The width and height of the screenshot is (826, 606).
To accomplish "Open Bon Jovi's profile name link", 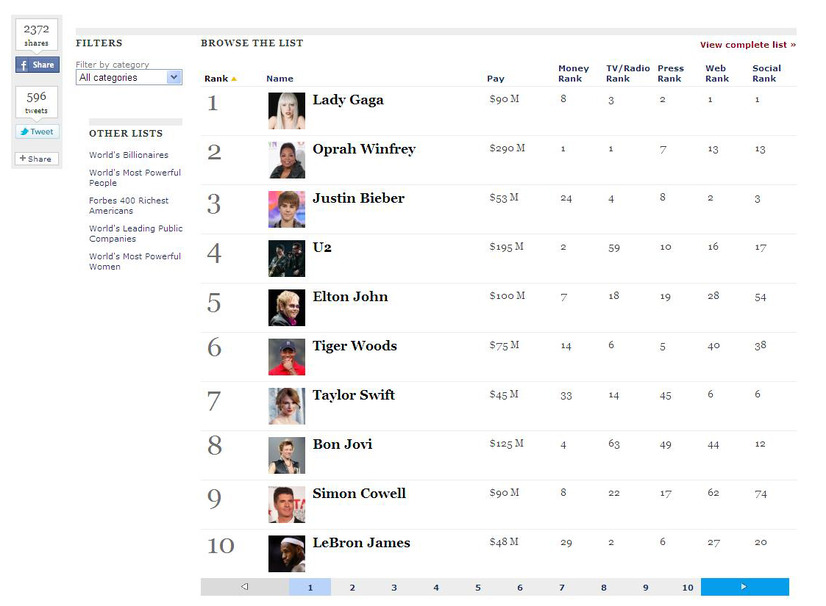I will click(342, 444).
